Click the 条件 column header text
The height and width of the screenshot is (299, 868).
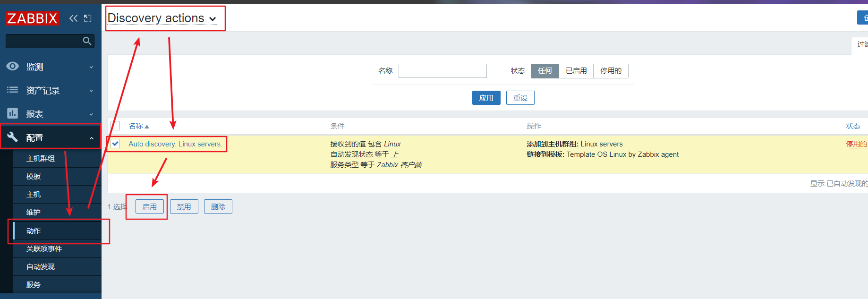tap(337, 126)
